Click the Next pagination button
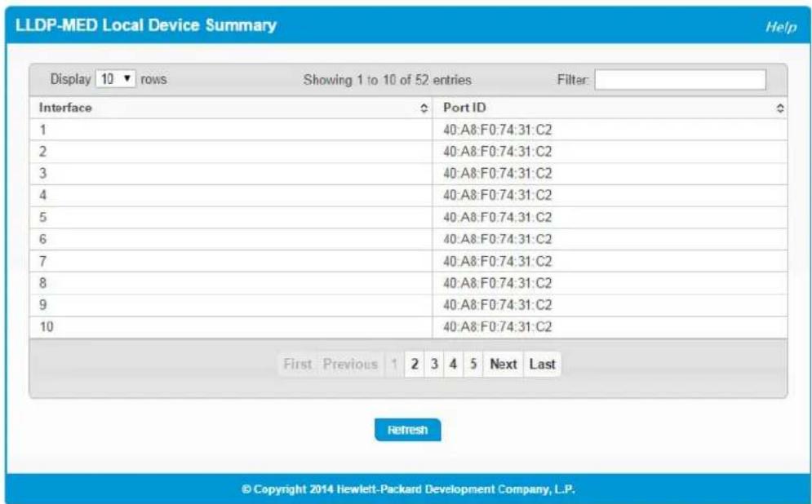The height and width of the screenshot is (504, 812). 504,365
